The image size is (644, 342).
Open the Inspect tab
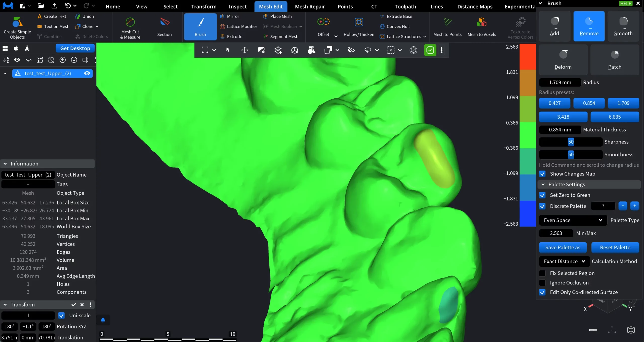point(237,7)
